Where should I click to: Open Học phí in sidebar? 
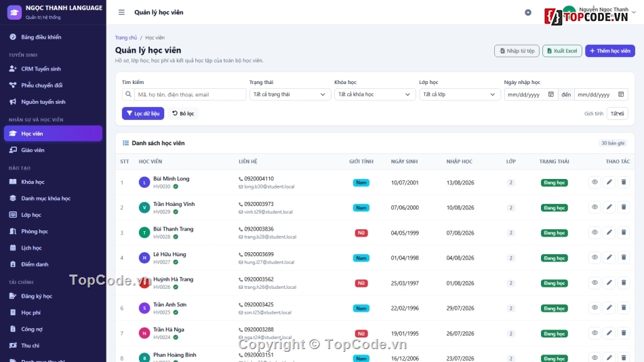[53, 313]
